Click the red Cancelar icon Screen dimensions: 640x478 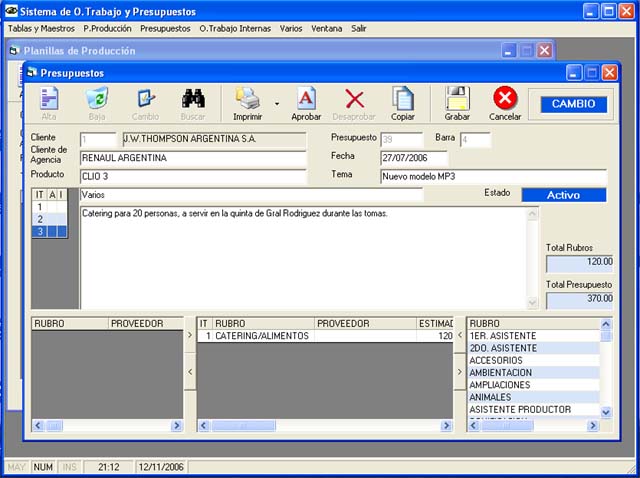pyautogui.click(x=505, y=99)
